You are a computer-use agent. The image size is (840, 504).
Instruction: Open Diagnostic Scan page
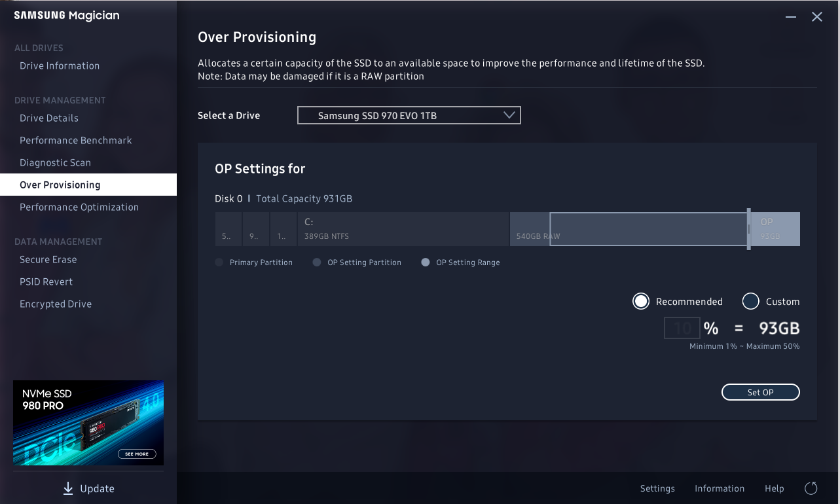(x=55, y=162)
